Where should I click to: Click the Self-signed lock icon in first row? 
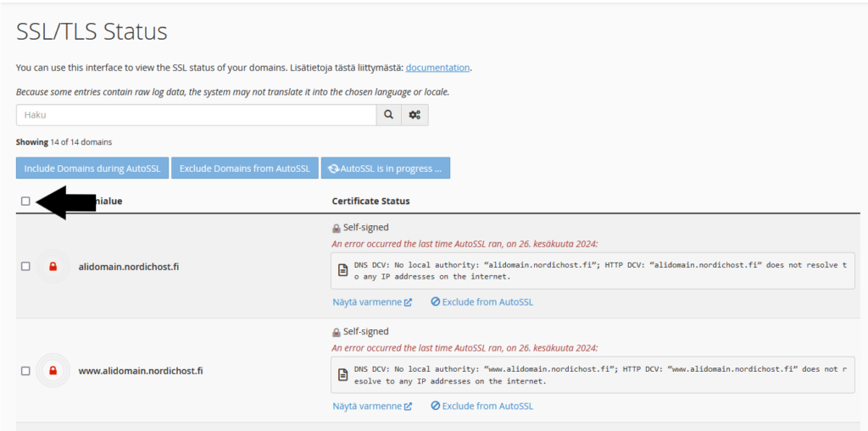(x=337, y=228)
